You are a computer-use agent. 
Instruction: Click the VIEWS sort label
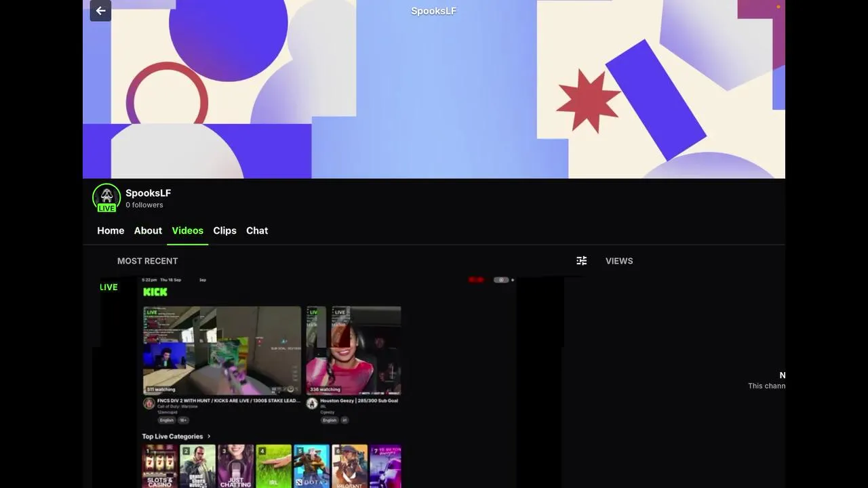point(619,261)
